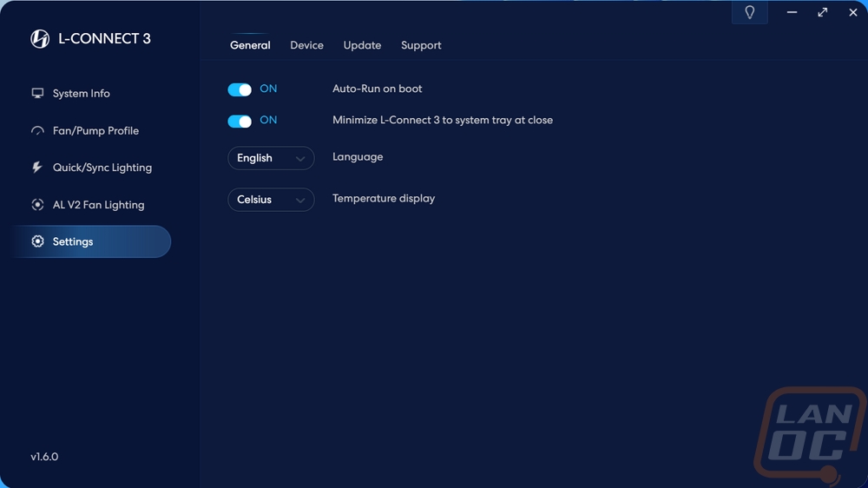Click the L-CONNECT 3 title text
868x488 pixels.
point(105,39)
